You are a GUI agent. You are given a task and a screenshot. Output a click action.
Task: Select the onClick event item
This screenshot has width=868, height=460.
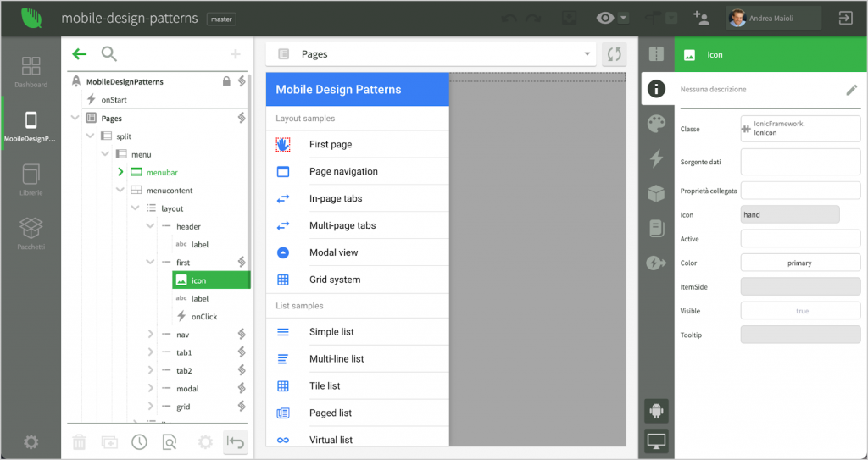coord(204,317)
